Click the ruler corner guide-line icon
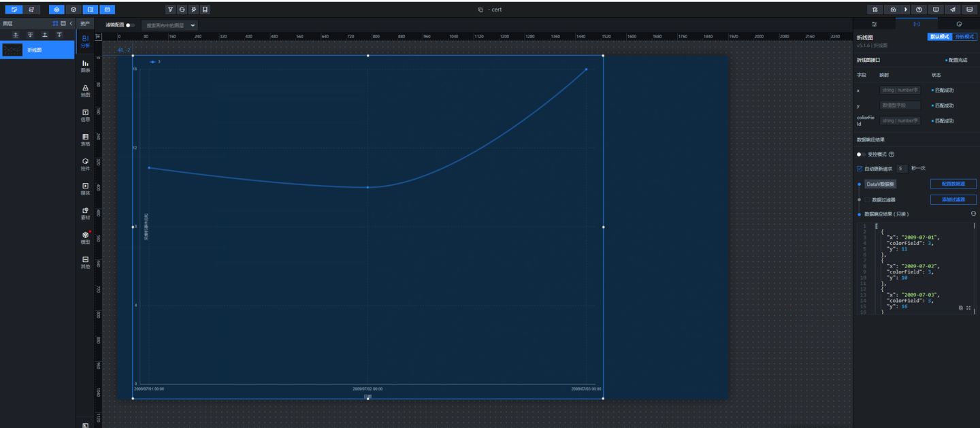 coord(98,37)
